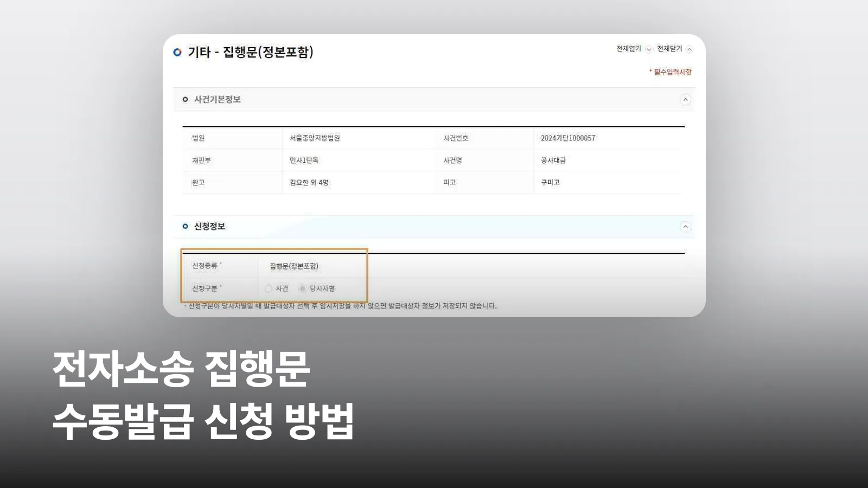Viewport: 868px width, 488px height.
Task: Collapse the 사건기본정보 section chevron
Action: tap(685, 100)
